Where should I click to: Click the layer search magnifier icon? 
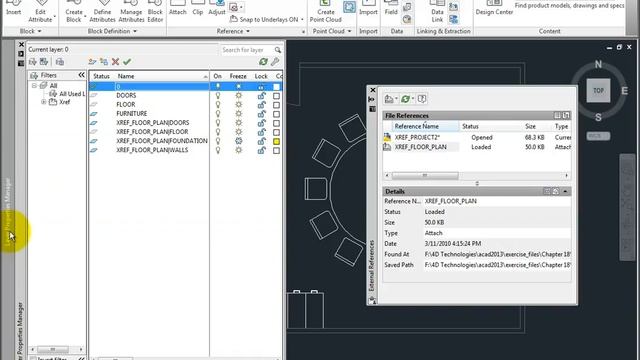click(278, 50)
